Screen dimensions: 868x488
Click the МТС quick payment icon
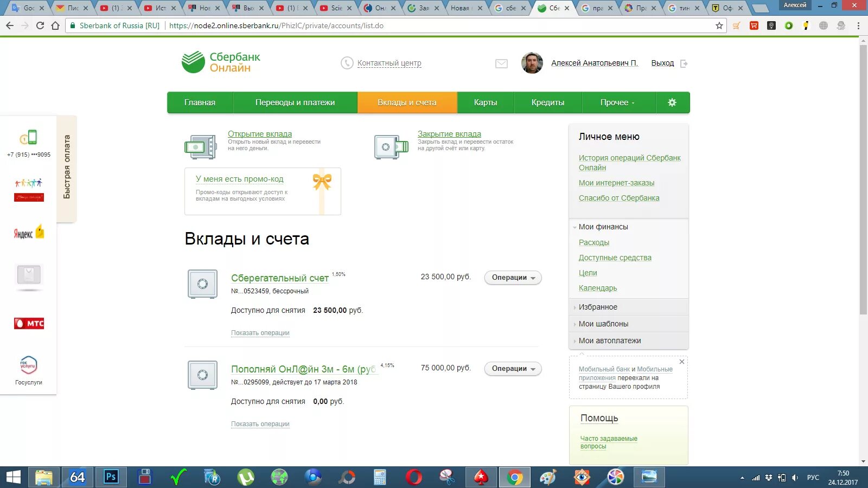pos(29,324)
